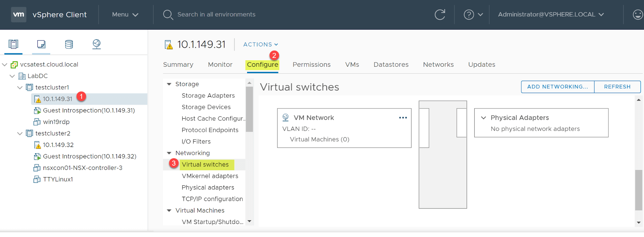Open the Menu dropdown
Image resolution: width=644 pixels, height=237 pixels.
click(125, 15)
